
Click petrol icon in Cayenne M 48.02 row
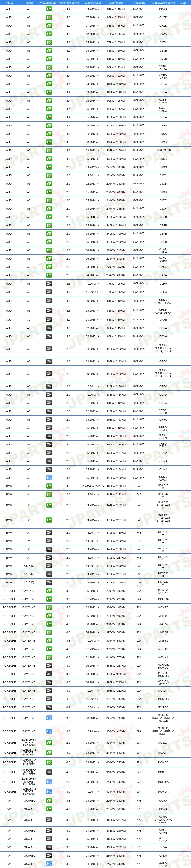pos(49,616)
